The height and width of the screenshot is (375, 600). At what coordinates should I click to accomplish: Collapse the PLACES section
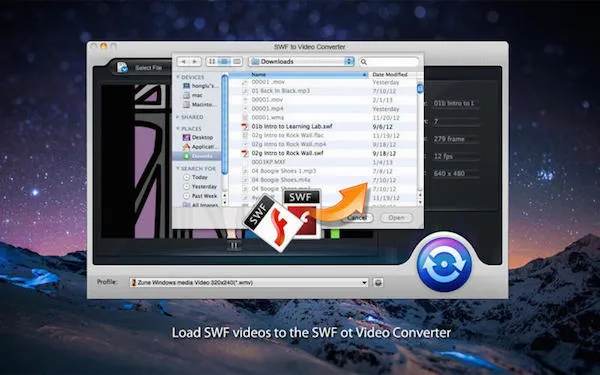point(178,128)
